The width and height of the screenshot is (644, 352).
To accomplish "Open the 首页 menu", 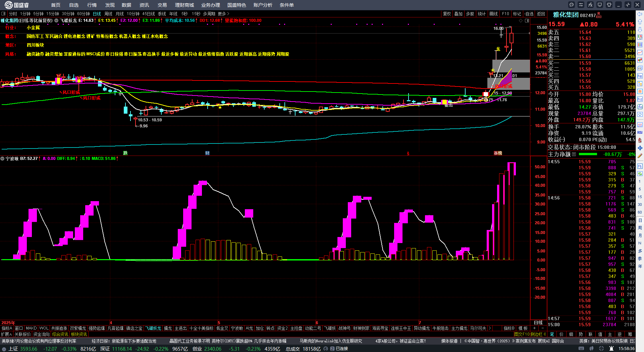I will pyautogui.click(x=56, y=5).
